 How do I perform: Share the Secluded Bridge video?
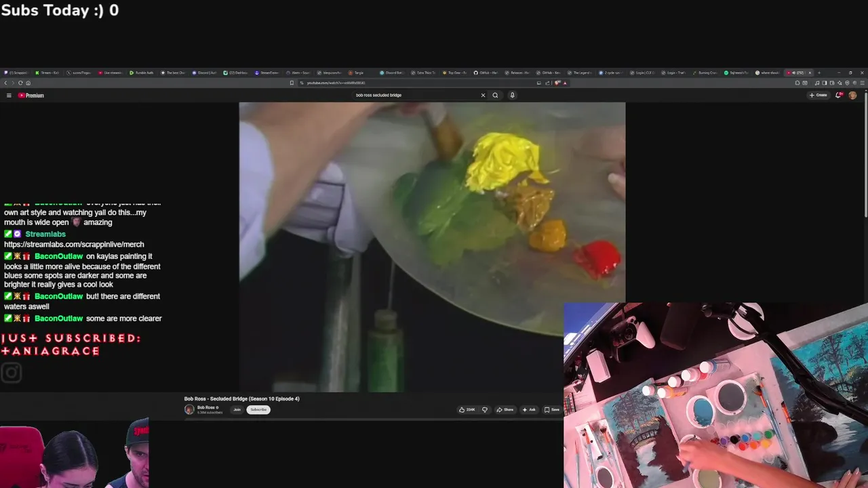tap(505, 409)
